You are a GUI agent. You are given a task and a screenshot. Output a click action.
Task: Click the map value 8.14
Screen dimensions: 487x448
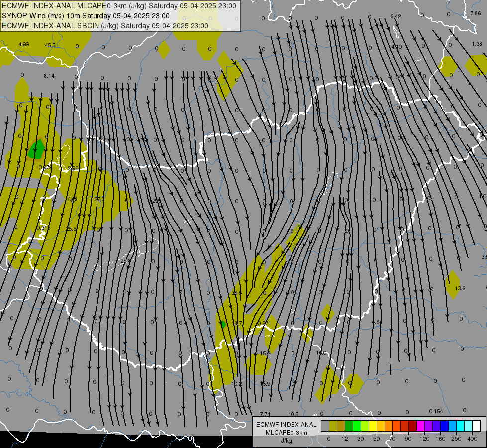(x=49, y=76)
